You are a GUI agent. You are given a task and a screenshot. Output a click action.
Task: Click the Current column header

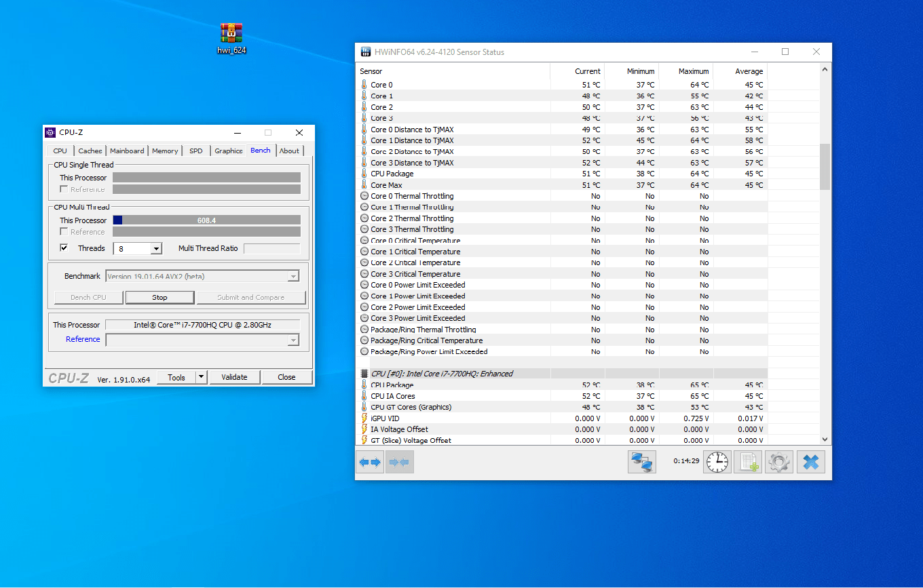(x=578, y=71)
